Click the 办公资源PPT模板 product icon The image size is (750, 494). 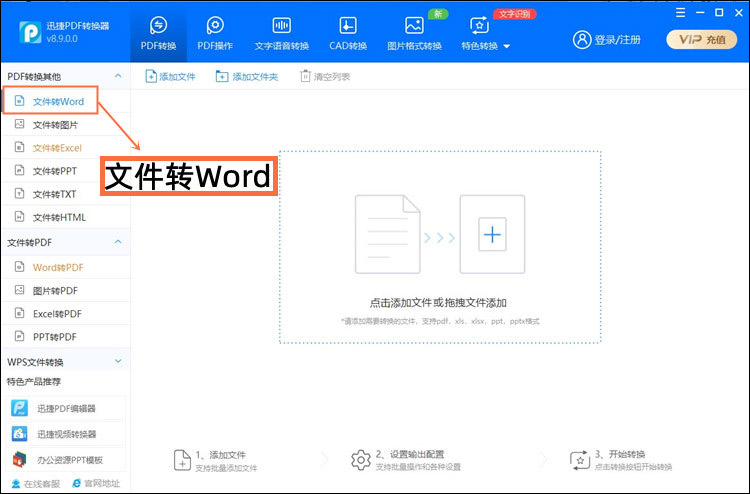coord(20,460)
